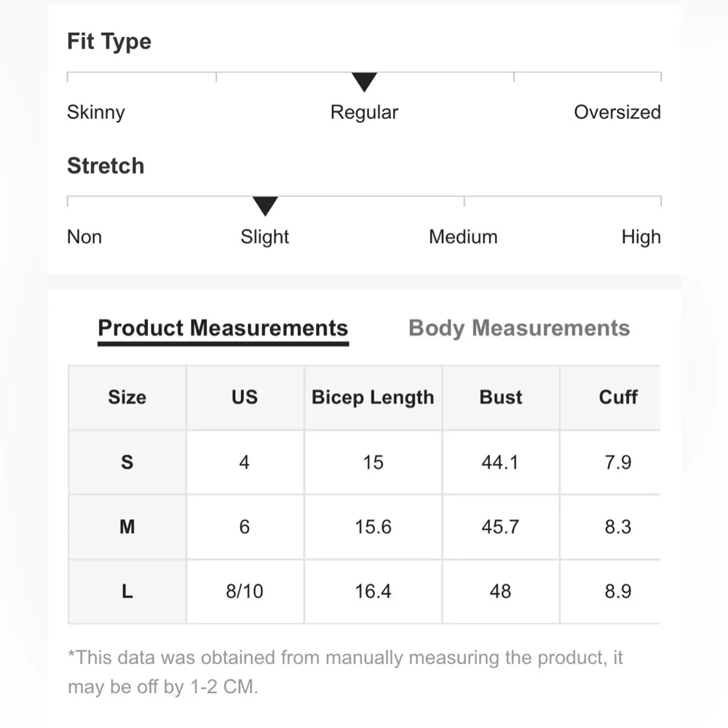Click the US column header
This screenshot has width=728, height=728.
[x=245, y=397]
